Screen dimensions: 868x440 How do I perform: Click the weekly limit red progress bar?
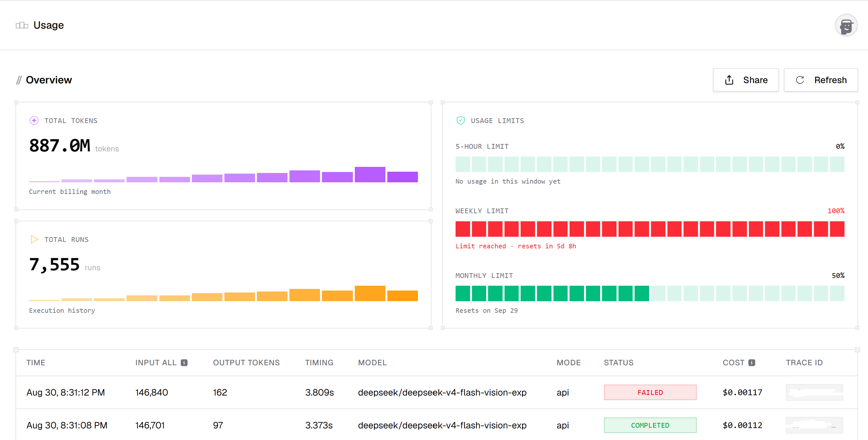pos(650,229)
